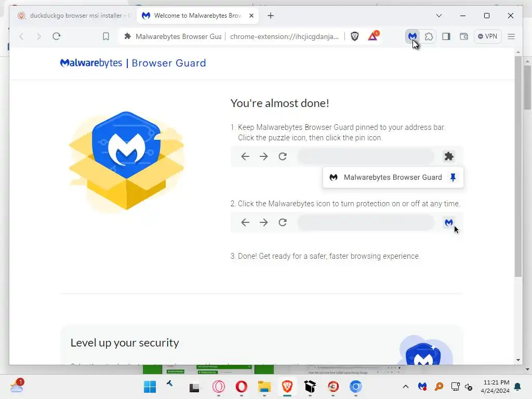Click the VPN button
Image resolution: width=532 pixels, height=399 pixels.
click(x=487, y=36)
